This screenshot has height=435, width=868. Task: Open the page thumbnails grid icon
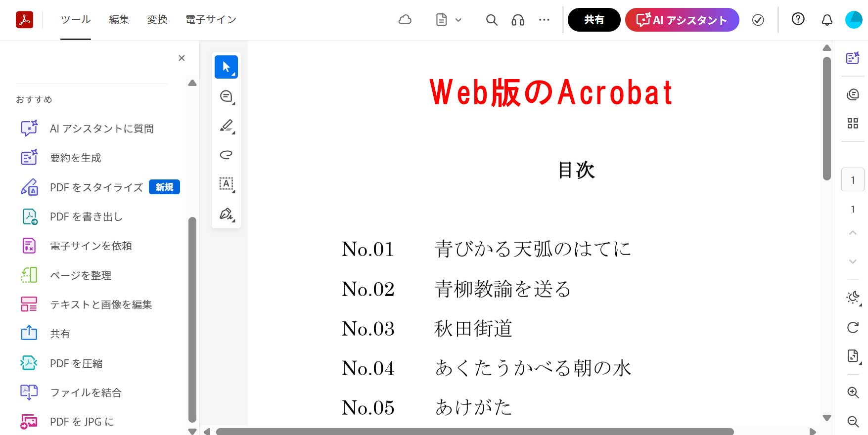pos(853,123)
